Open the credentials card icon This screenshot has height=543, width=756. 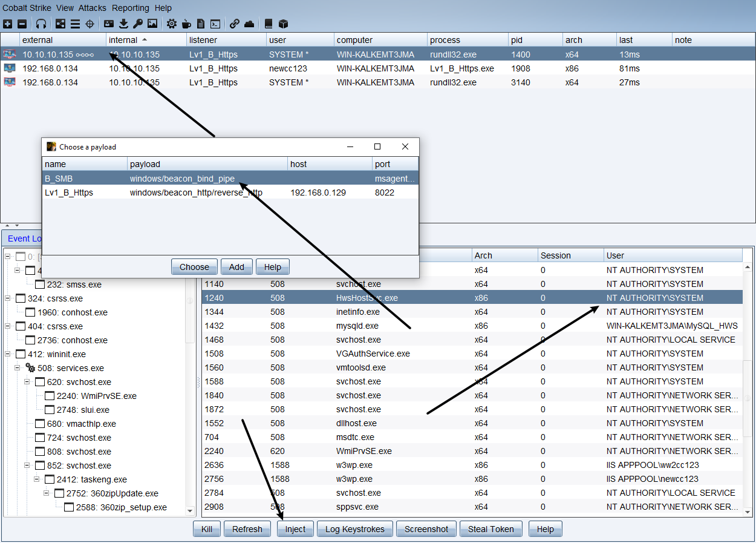coord(109,24)
